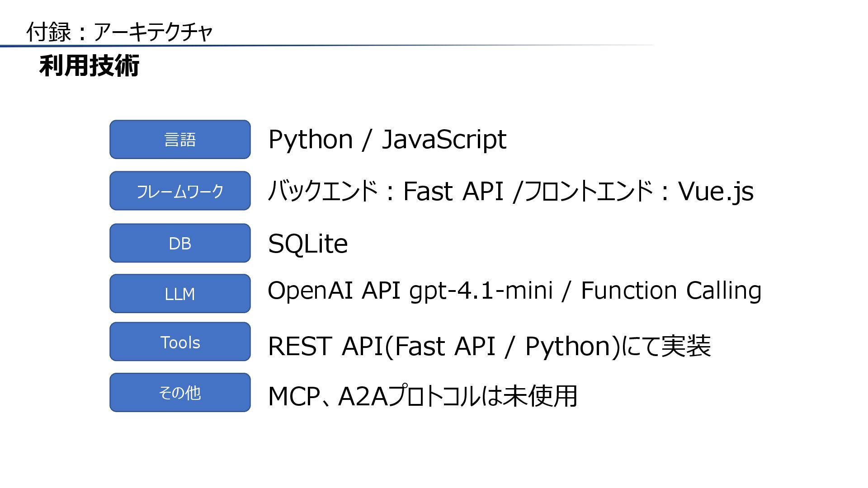The image size is (868, 488).
Task: Select the SQLite text
Action: click(308, 244)
